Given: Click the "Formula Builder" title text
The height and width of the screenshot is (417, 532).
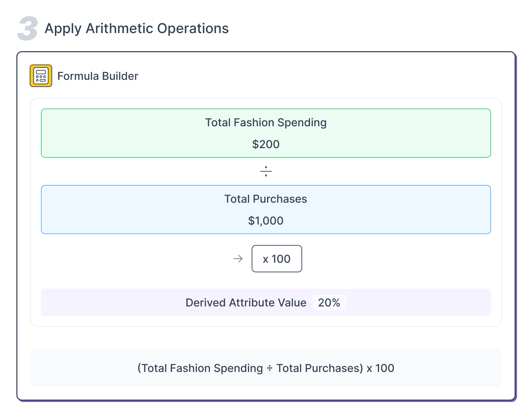Looking at the screenshot, I should (x=98, y=76).
